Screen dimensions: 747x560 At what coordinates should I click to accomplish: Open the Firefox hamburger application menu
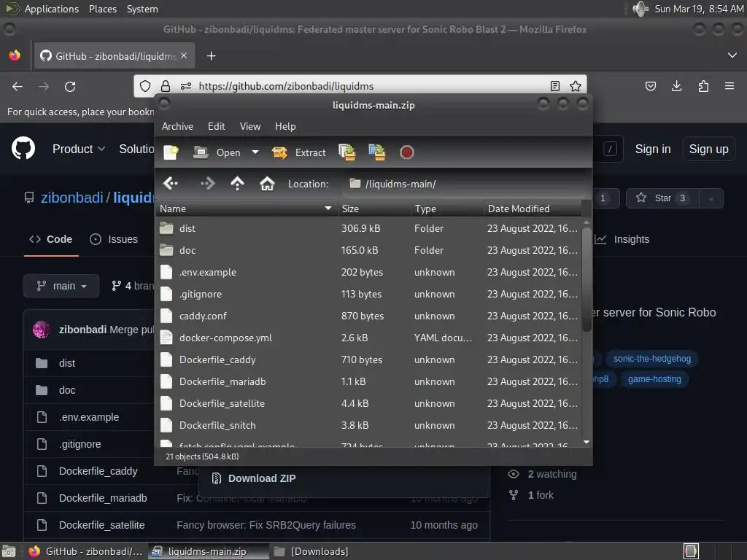(x=729, y=86)
